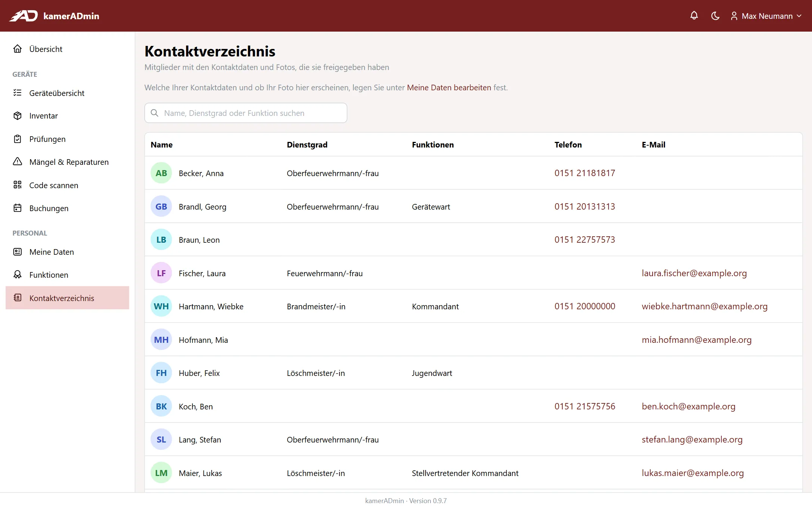Email stefan.lang@example.org
The image size is (812, 508).
tap(692, 440)
